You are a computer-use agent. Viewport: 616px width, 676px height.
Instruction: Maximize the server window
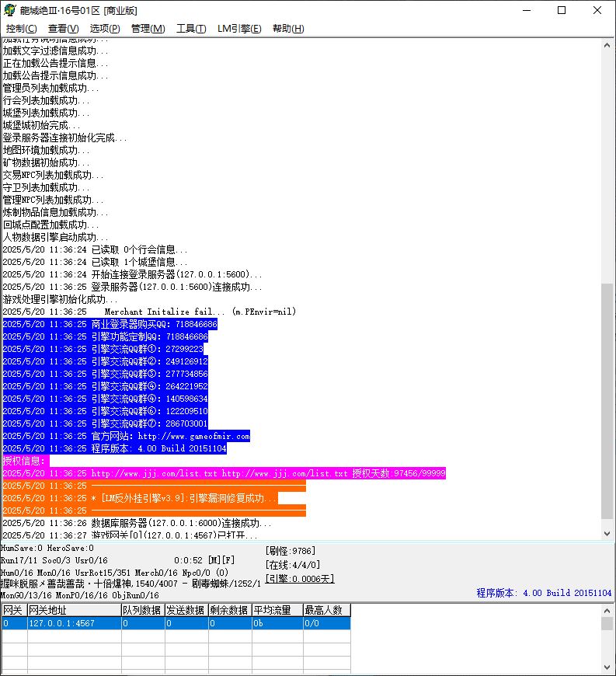[x=562, y=10]
